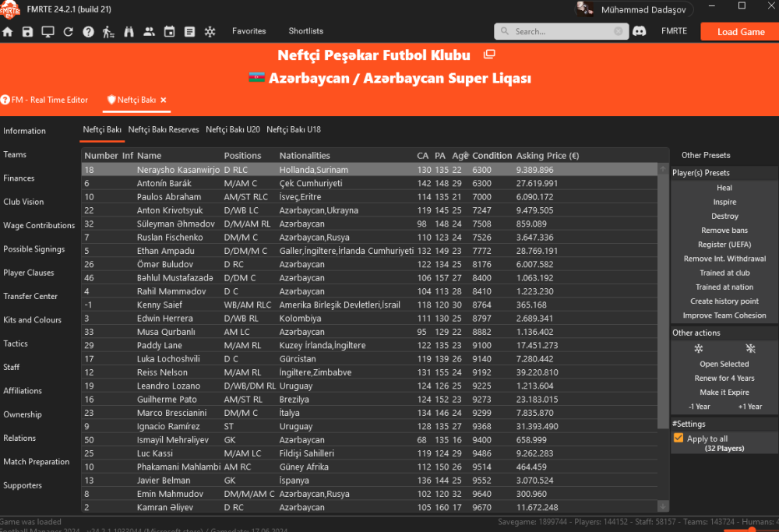Click the snowflake freezer icon in toolbar
779x532 pixels.
pyautogui.click(x=210, y=32)
